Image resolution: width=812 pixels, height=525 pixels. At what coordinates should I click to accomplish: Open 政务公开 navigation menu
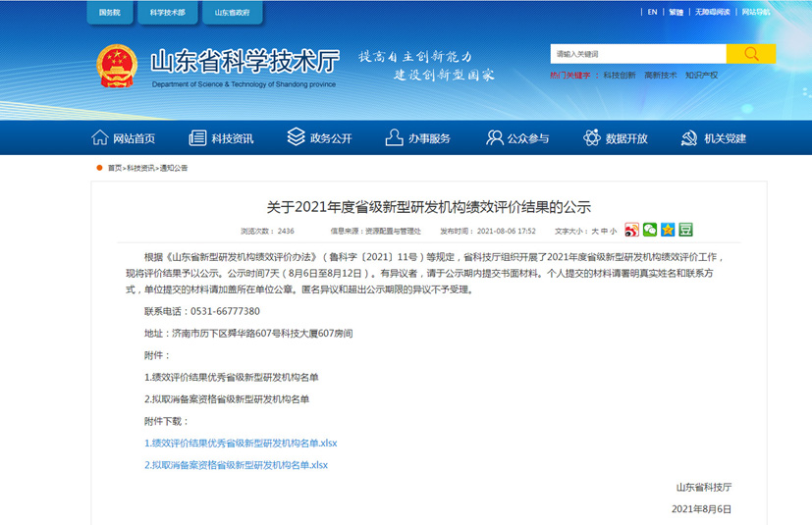tap(319, 138)
